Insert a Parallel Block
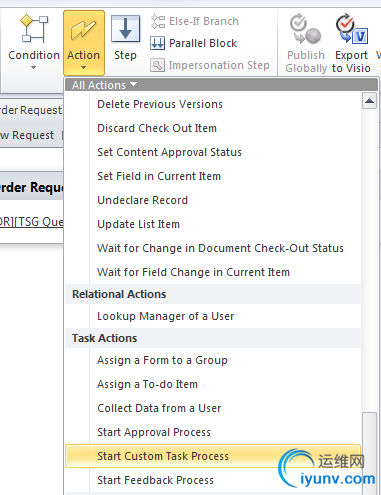The height and width of the screenshot is (495, 381). pos(194,43)
